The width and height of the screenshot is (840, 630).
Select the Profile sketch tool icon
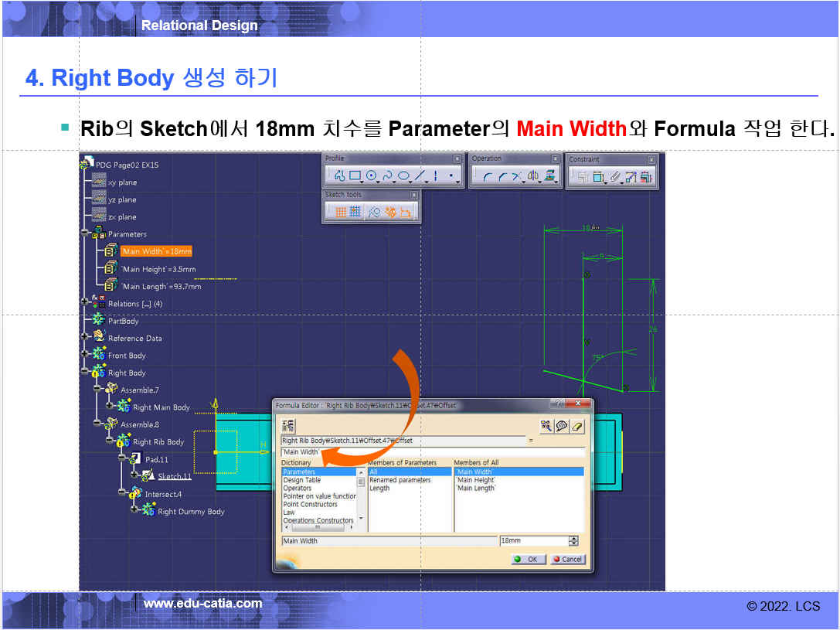(339, 176)
